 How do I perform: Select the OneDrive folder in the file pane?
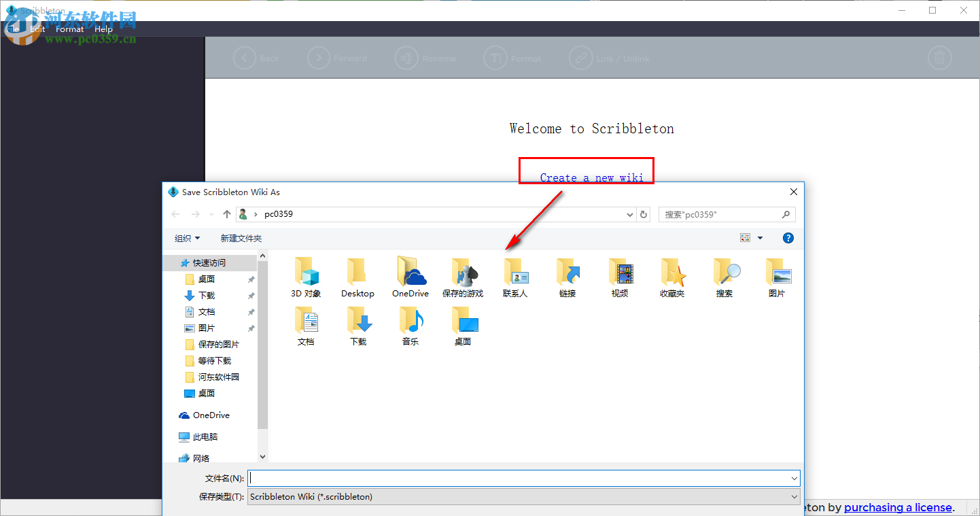410,277
